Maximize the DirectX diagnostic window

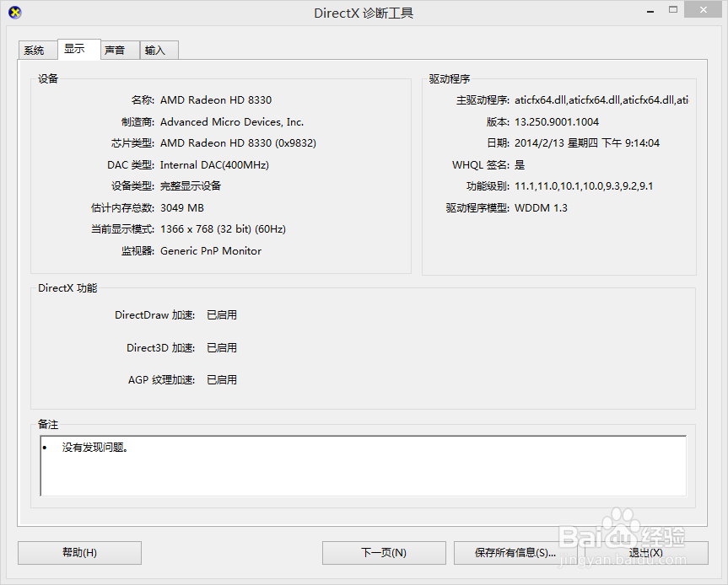pos(673,10)
